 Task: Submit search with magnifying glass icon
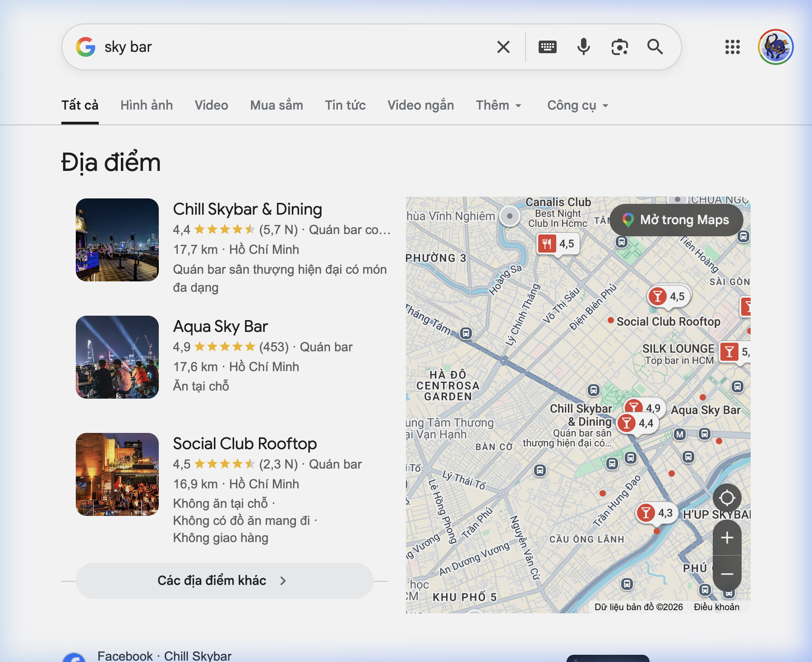(x=655, y=47)
